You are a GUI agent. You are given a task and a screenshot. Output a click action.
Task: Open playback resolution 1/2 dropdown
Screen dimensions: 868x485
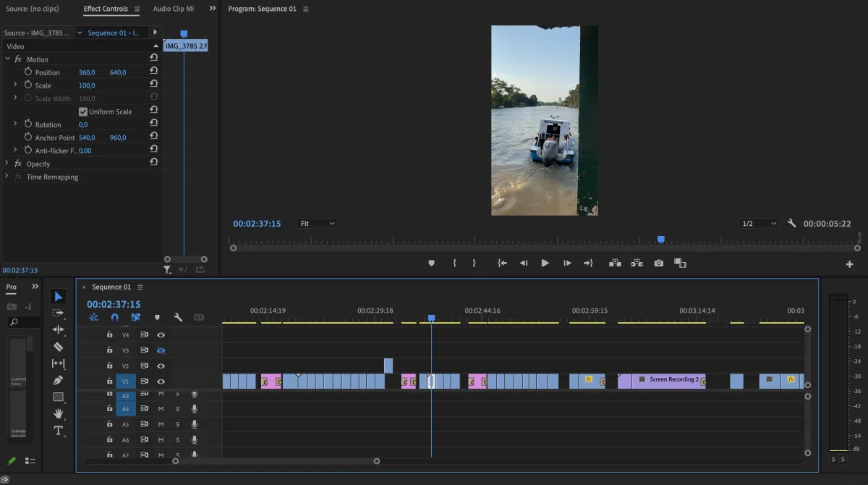pyautogui.click(x=758, y=224)
